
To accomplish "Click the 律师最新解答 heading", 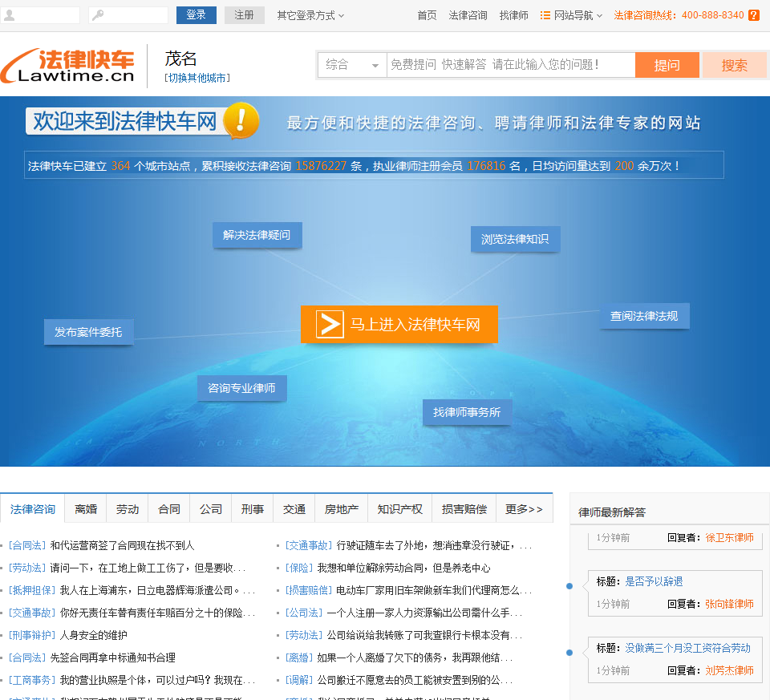I will (612, 512).
